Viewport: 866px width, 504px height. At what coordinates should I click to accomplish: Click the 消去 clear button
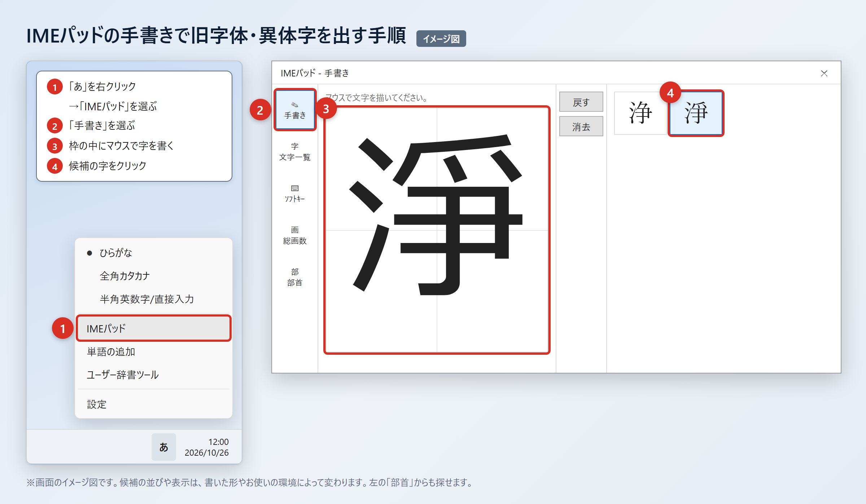click(581, 126)
